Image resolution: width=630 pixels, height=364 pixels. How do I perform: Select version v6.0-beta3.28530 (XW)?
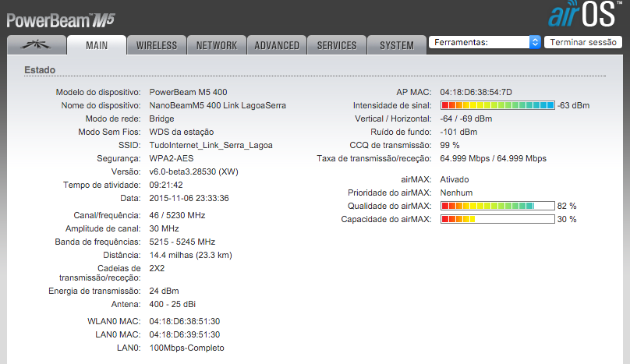[193, 171]
